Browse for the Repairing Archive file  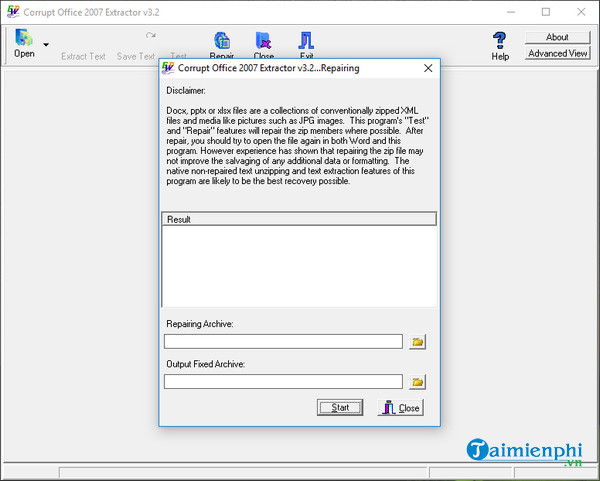(x=418, y=342)
